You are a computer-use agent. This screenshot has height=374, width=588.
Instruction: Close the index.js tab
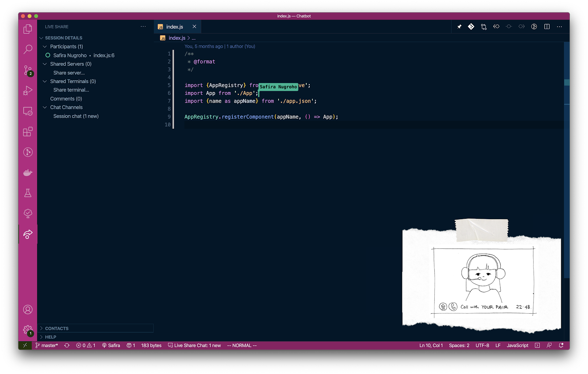click(x=194, y=26)
